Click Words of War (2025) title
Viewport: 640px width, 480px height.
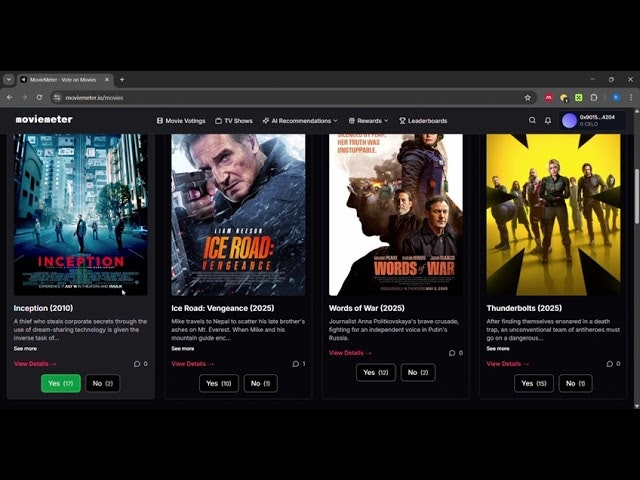367,308
